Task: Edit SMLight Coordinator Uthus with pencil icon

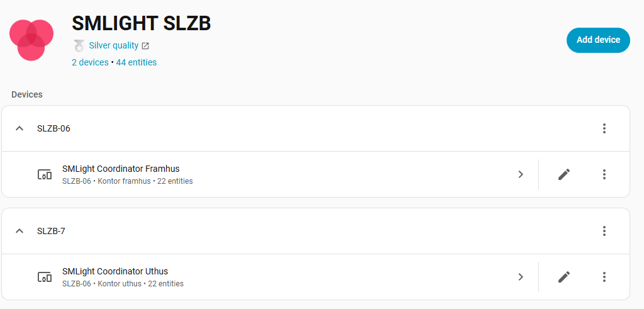Action: [x=564, y=277]
